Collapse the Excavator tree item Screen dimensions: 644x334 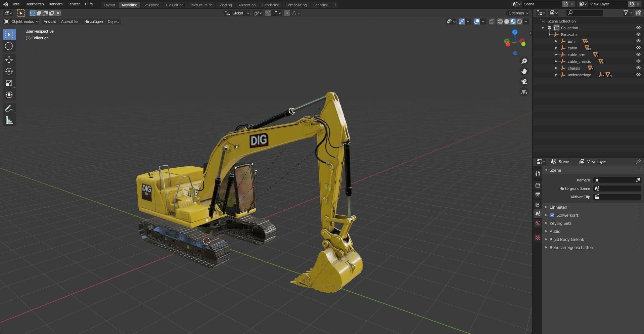click(550, 35)
